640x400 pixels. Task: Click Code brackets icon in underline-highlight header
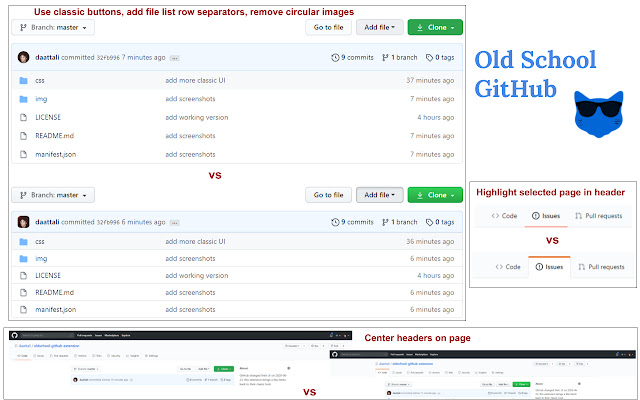tap(495, 216)
